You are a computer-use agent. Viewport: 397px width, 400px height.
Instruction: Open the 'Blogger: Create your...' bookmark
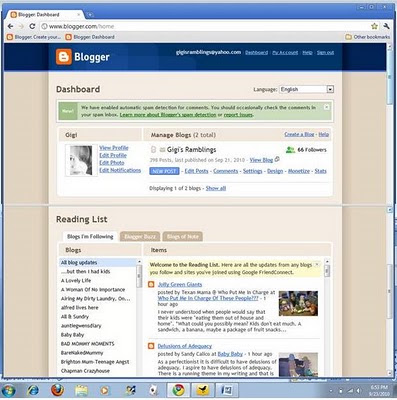(x=34, y=37)
